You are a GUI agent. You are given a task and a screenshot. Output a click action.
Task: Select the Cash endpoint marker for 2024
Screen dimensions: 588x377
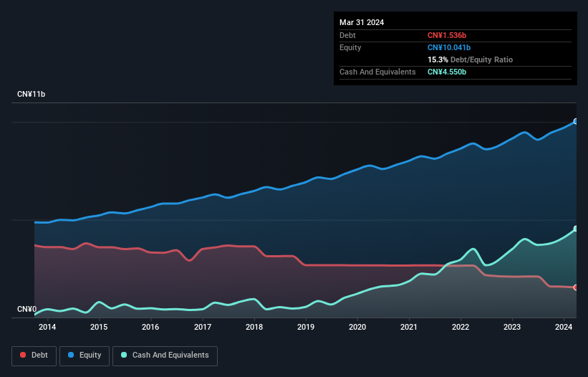point(576,229)
